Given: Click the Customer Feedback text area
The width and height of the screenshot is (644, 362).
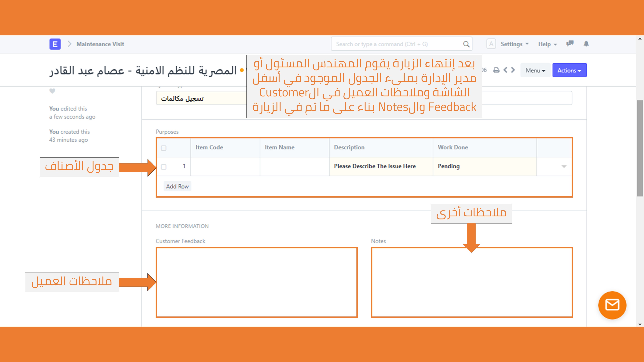Looking at the screenshot, I should (x=257, y=283).
